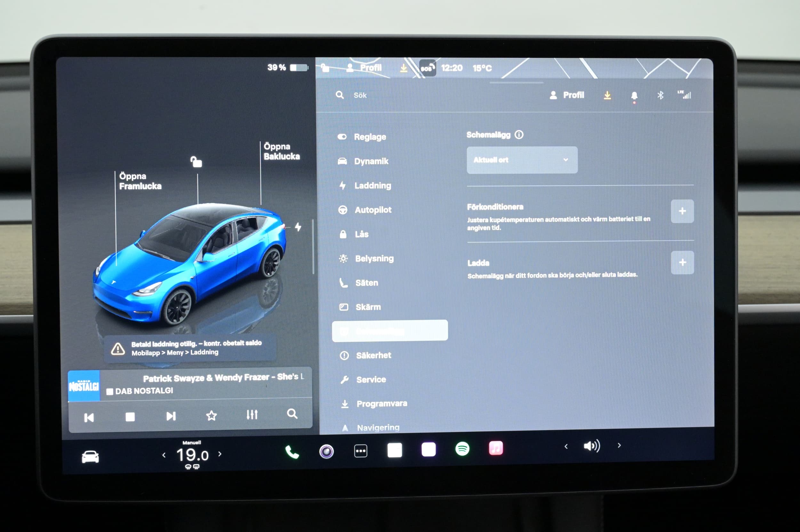Click the Bluetooth status icon
This screenshot has height=532, width=800.
pos(660,95)
